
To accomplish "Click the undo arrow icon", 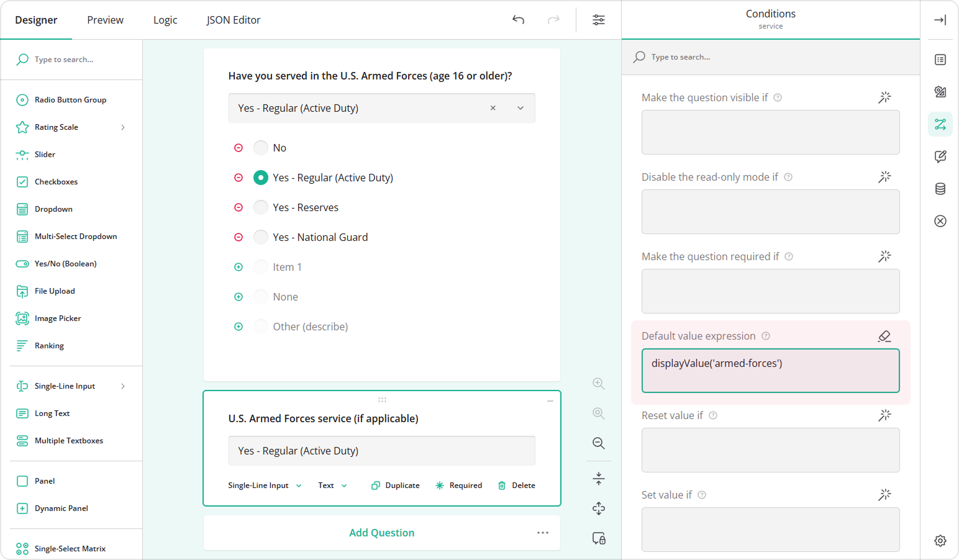I will coord(518,20).
